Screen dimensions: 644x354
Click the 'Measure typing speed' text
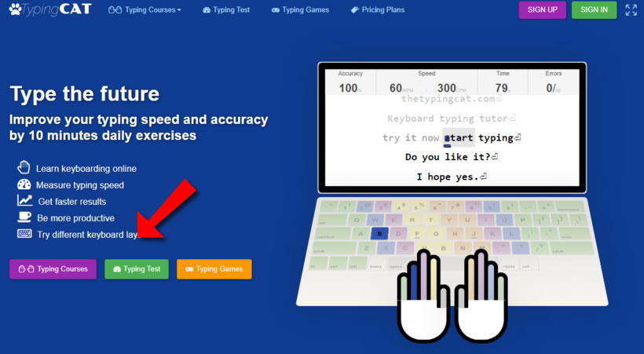point(80,185)
